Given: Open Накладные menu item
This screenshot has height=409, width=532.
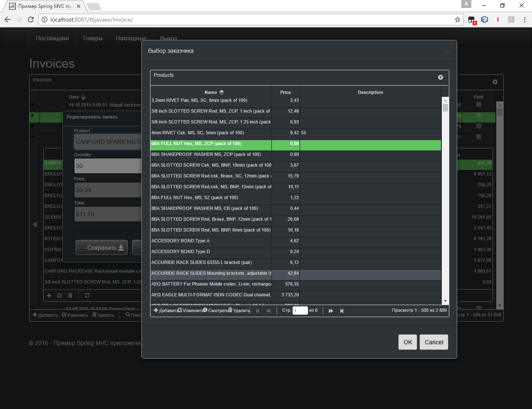Looking at the screenshot, I should pyautogui.click(x=131, y=38).
